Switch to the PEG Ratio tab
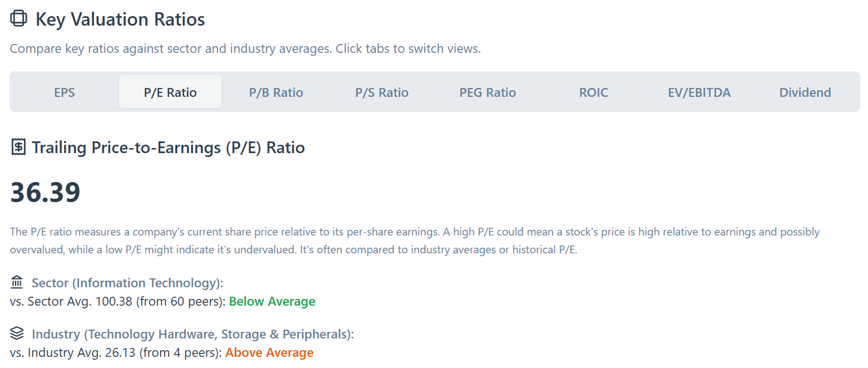Viewport: 868px width, 368px height. tap(488, 92)
